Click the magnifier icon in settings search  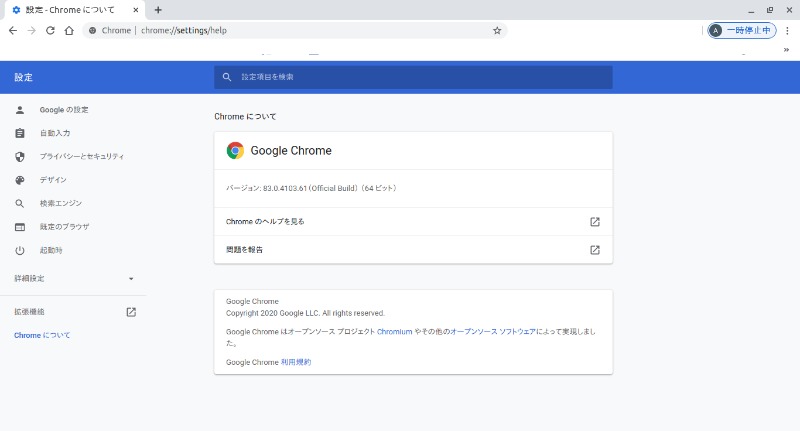pos(227,77)
